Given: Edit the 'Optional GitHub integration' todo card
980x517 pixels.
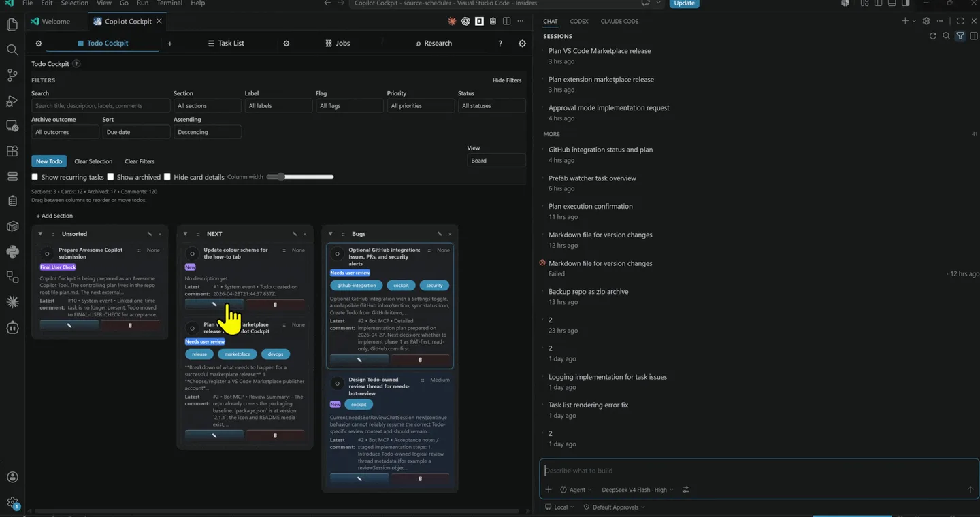Looking at the screenshot, I should (x=359, y=359).
